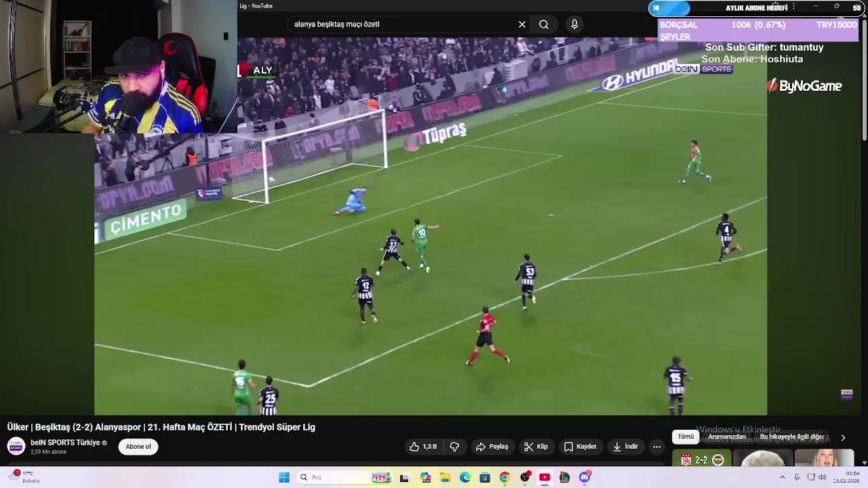Switch to Google Chrome taskbar icon
Image resolution: width=868 pixels, height=488 pixels.
click(x=505, y=478)
